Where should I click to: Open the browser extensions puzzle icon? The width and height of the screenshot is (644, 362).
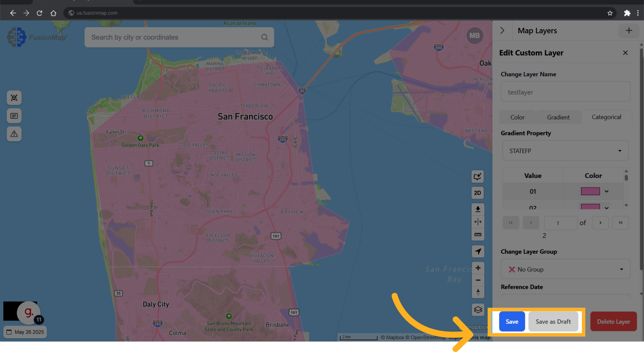pos(627,13)
